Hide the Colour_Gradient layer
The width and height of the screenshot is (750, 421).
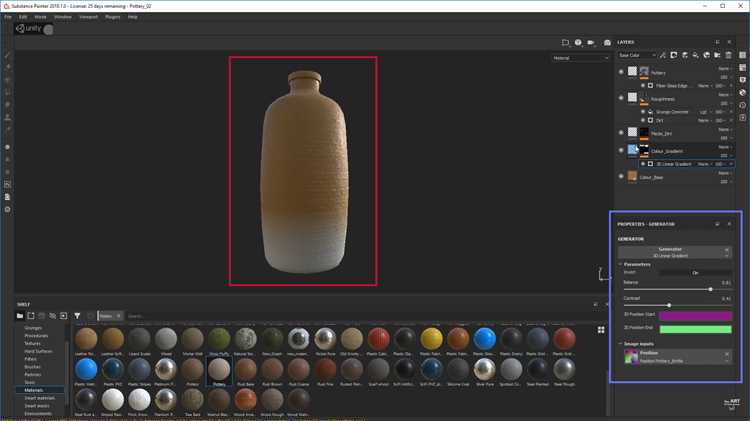coord(621,150)
